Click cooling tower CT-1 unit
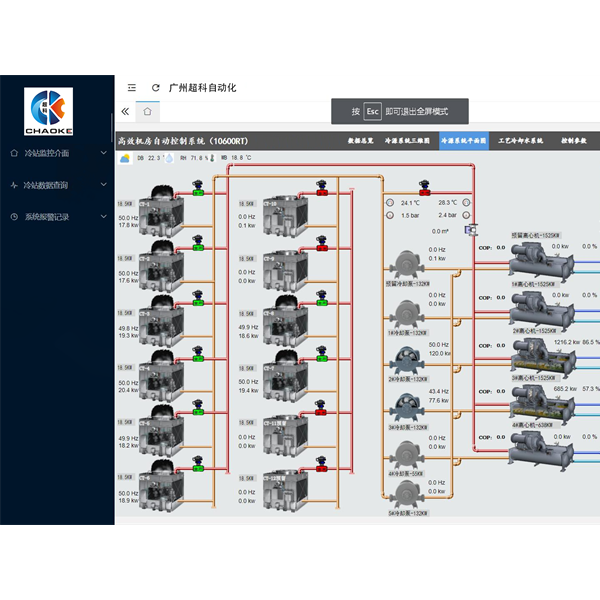600x600 pixels. tap(161, 211)
